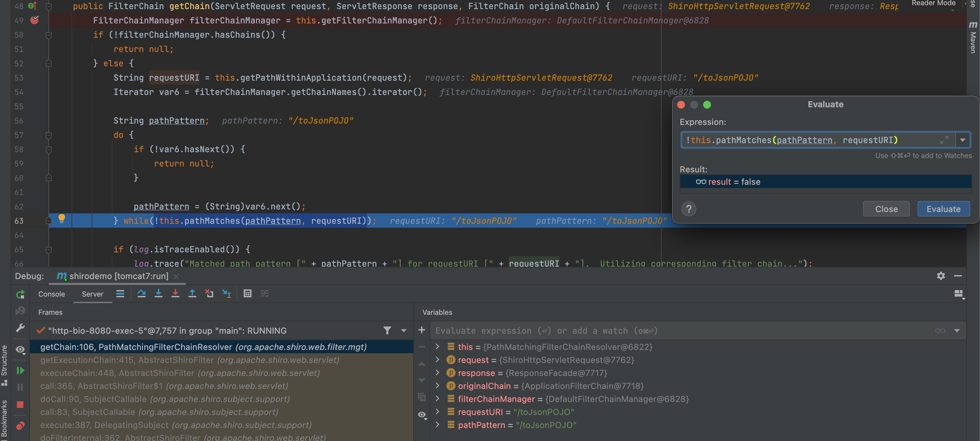Select doCall:90 SubjectCallable frame
The image size is (980, 441).
tap(222, 398)
